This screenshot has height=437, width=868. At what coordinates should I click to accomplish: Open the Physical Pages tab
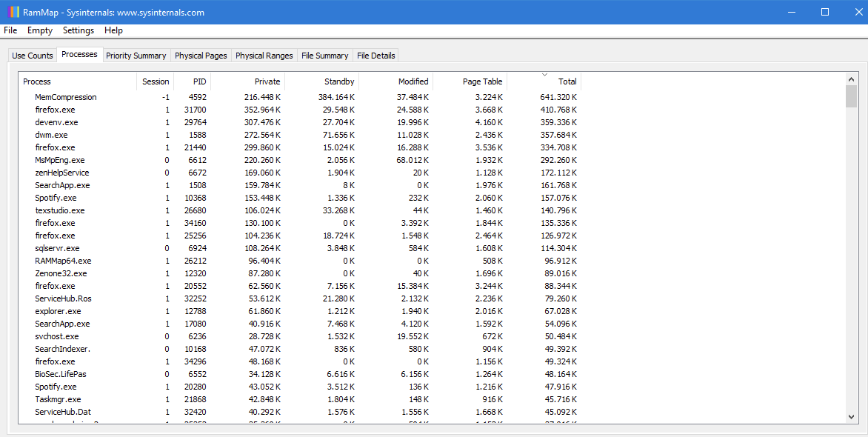tap(201, 56)
